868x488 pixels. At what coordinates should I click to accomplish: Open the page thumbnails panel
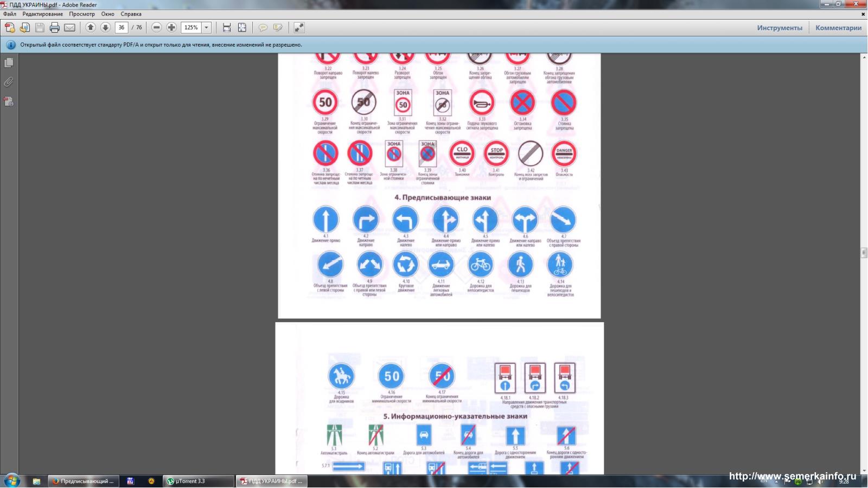point(9,63)
